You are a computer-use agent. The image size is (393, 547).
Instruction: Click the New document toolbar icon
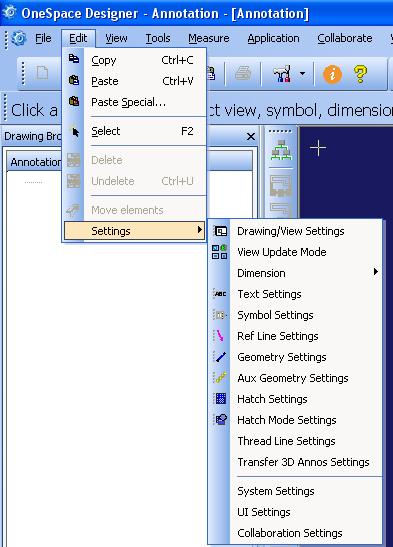(43, 73)
